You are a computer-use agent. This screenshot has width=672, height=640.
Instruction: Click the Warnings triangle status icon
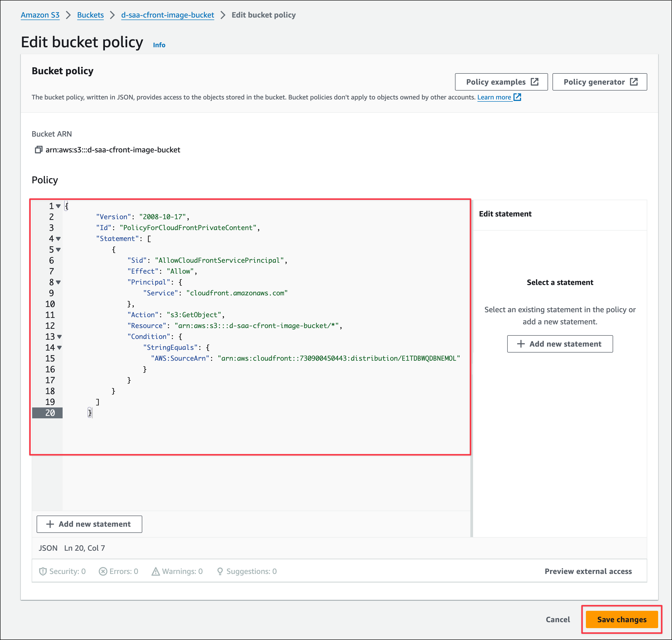click(156, 571)
